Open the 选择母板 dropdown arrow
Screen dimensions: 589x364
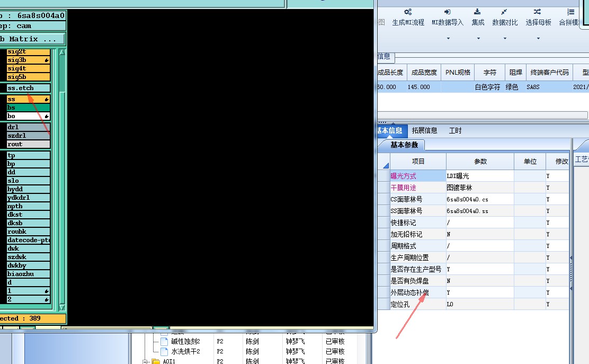pos(538,38)
